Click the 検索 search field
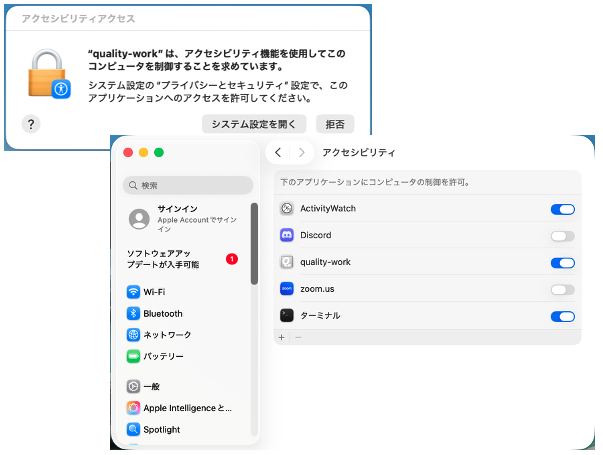This screenshot has height=455, width=603. pos(188,185)
